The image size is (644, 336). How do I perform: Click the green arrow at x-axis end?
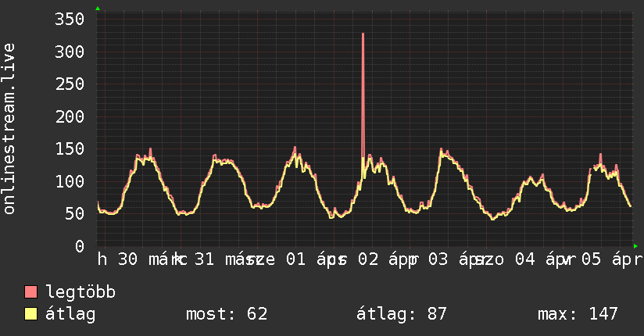pyautogui.click(x=635, y=246)
